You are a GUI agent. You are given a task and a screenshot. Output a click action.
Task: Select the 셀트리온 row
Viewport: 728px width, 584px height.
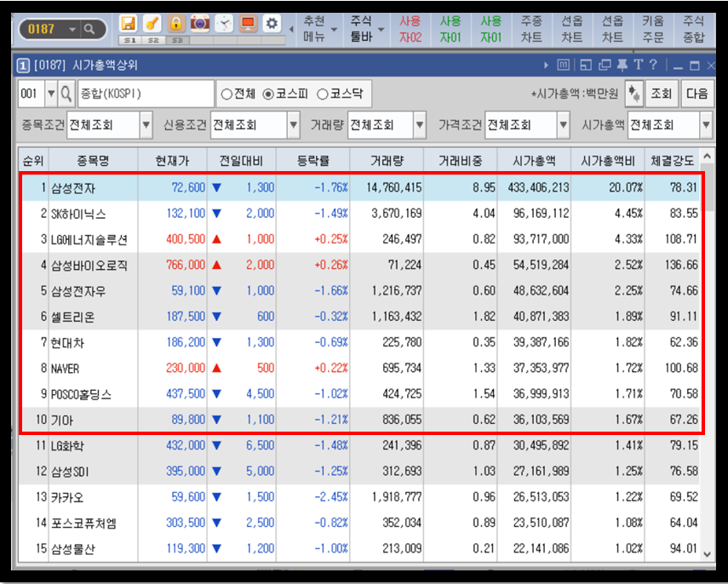(361, 317)
